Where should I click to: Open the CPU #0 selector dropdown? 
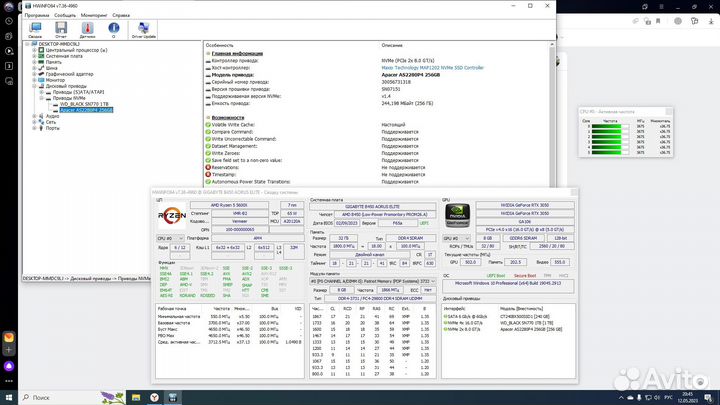(170, 238)
